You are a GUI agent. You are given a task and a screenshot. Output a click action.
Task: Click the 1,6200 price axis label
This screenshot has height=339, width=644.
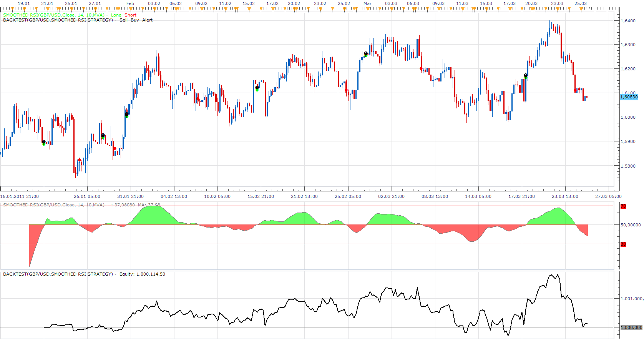(628, 69)
